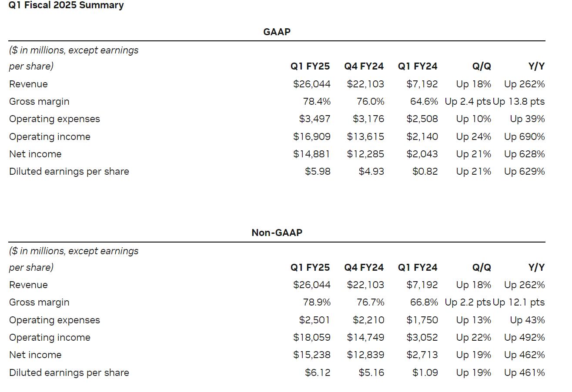Viewport: 572px width, 392px height.
Task: Click the $6.12 diluted earnings value
Action: point(318,372)
